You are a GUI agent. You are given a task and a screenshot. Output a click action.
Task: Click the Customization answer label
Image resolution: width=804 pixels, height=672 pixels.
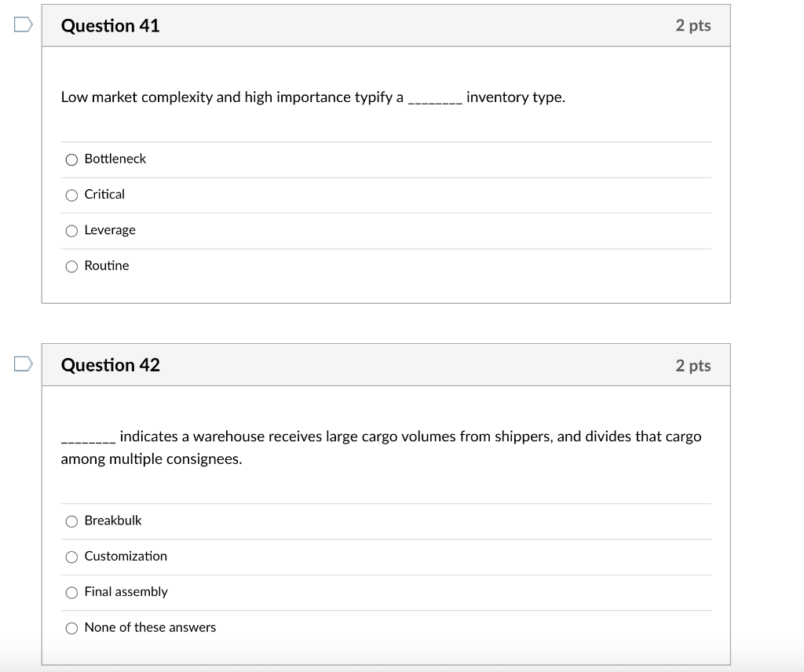(x=126, y=556)
